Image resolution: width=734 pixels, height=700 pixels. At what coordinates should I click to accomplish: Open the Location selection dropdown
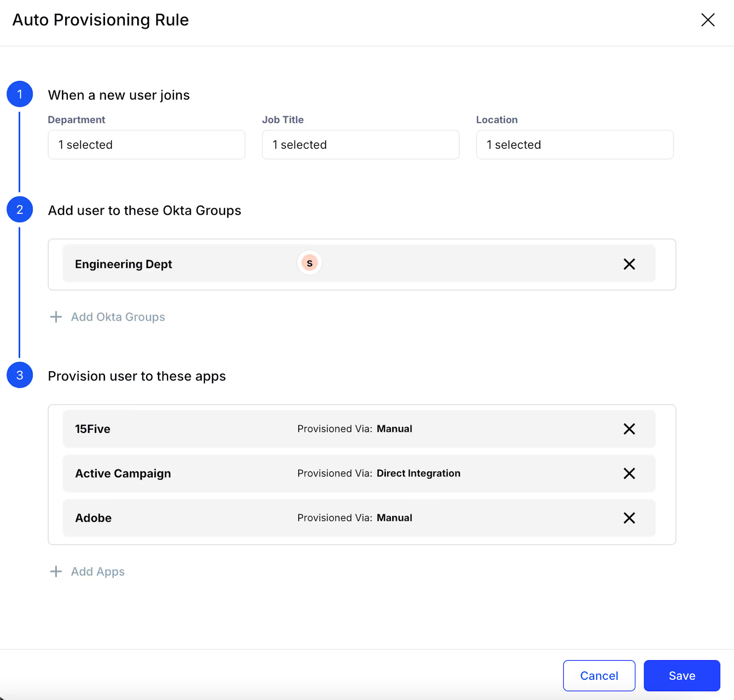[x=574, y=145]
